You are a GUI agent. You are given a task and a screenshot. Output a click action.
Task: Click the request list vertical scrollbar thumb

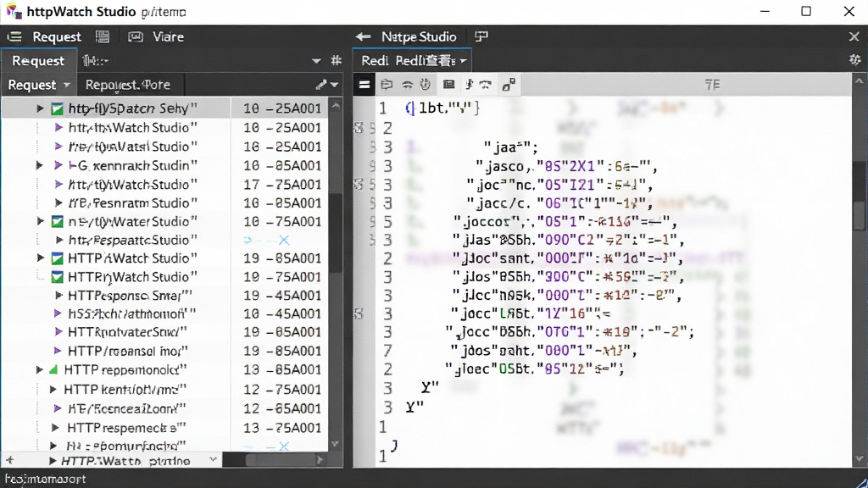point(336,232)
